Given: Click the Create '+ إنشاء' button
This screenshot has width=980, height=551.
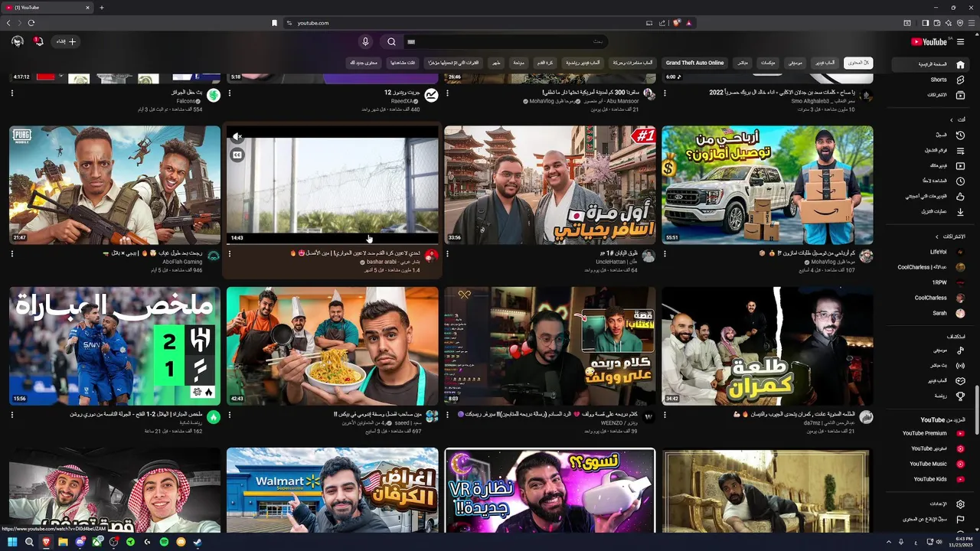Looking at the screenshot, I should point(66,41).
